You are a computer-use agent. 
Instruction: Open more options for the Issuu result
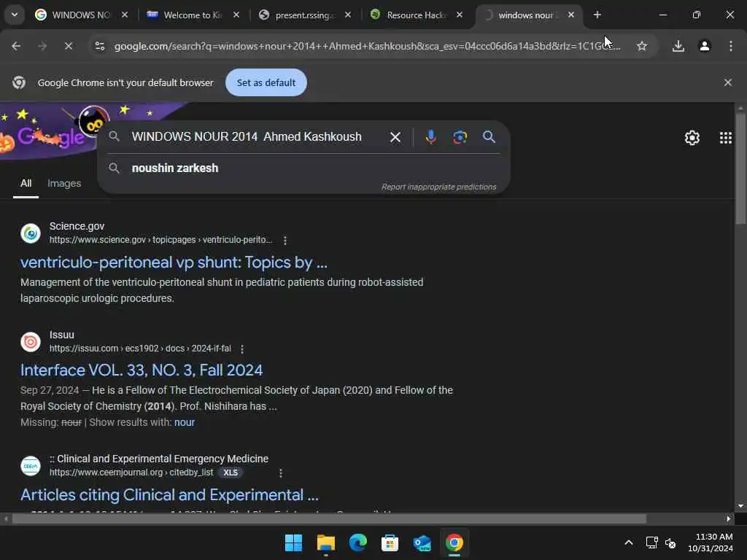coord(242,349)
